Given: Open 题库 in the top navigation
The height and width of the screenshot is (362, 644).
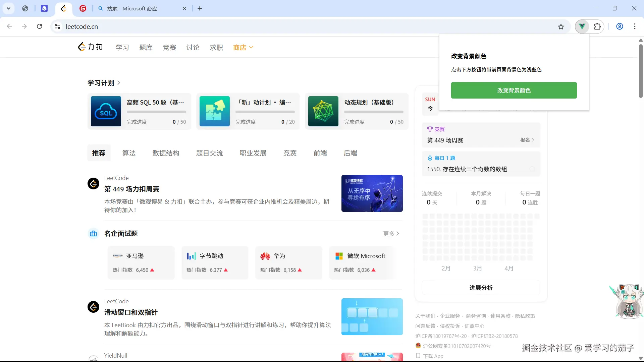Looking at the screenshot, I should [x=146, y=48].
